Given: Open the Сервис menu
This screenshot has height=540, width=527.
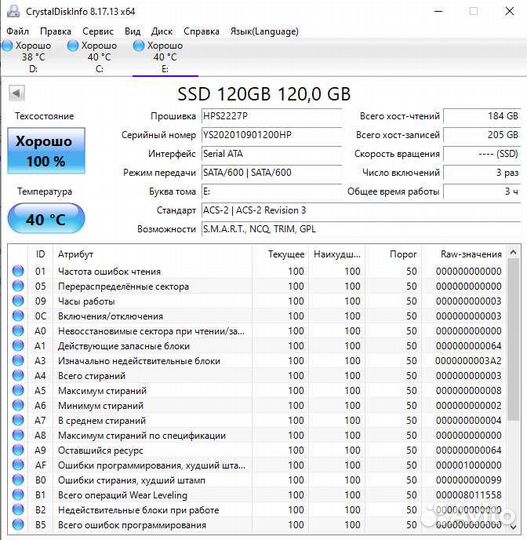Looking at the screenshot, I should [98, 31].
